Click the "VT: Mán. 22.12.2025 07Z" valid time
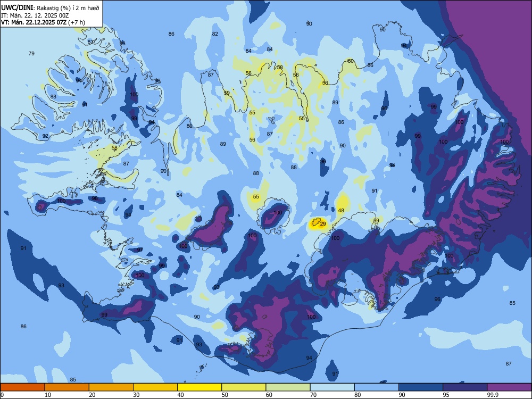Viewport: 532px width, 399px height. [34, 22]
